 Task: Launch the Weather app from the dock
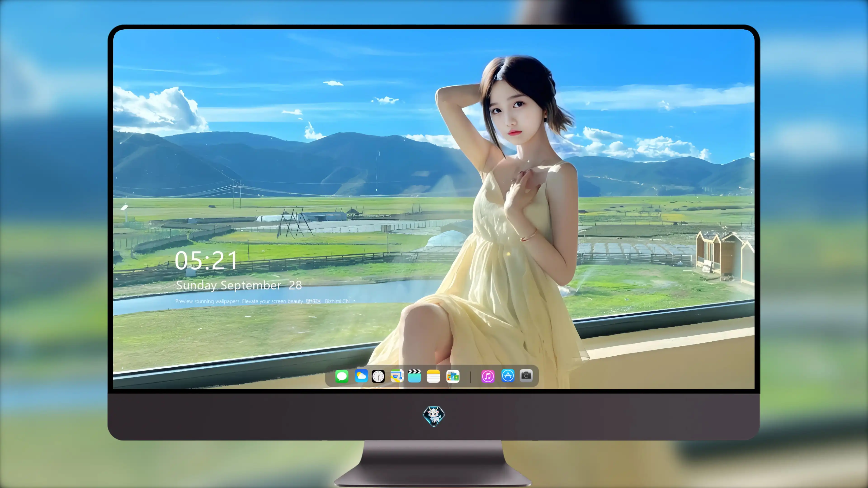[x=361, y=376]
